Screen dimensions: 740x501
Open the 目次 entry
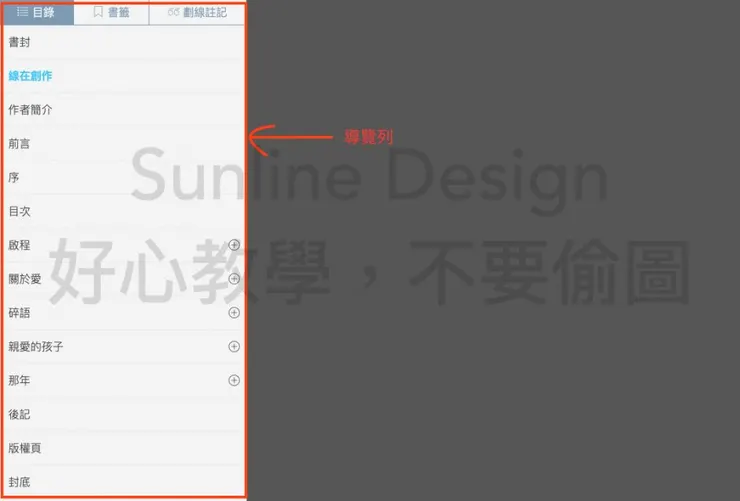point(124,211)
